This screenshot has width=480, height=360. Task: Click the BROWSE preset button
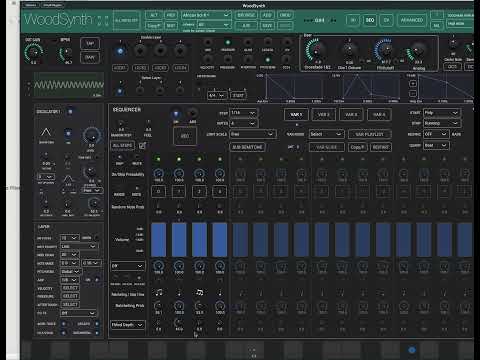(x=246, y=15)
